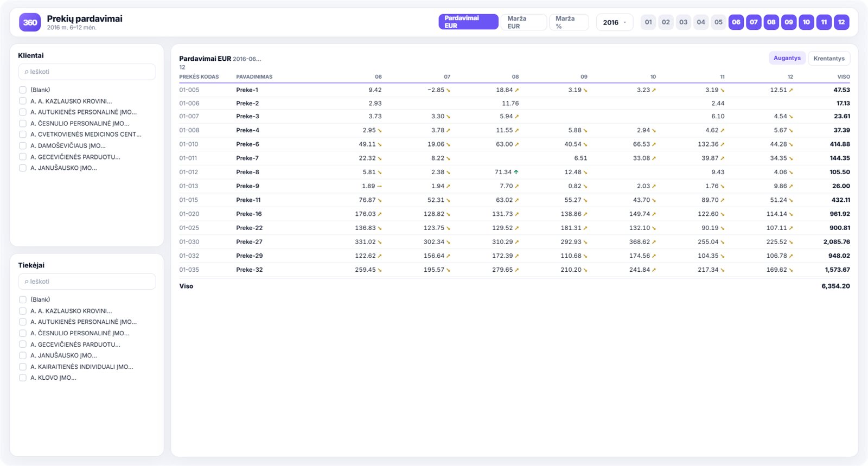Focus the Tiekėjai search field
Viewport: 868px width, 466px height.
(87, 282)
